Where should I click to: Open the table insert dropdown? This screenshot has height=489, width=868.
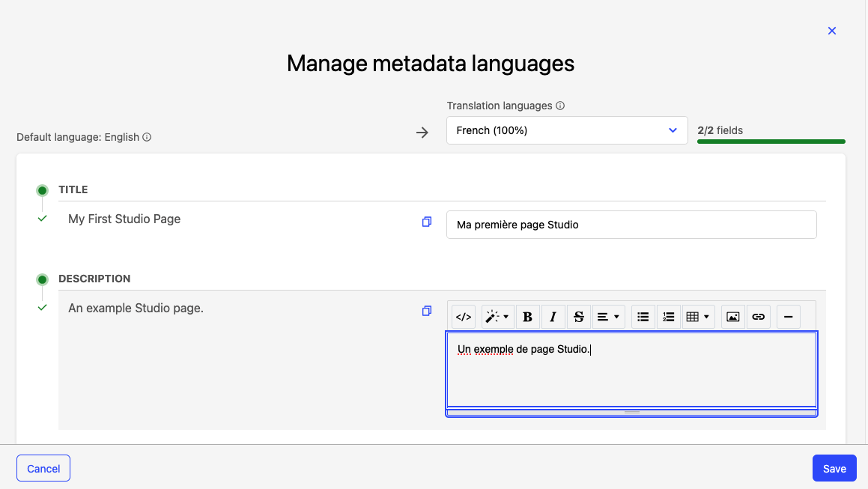coord(698,317)
